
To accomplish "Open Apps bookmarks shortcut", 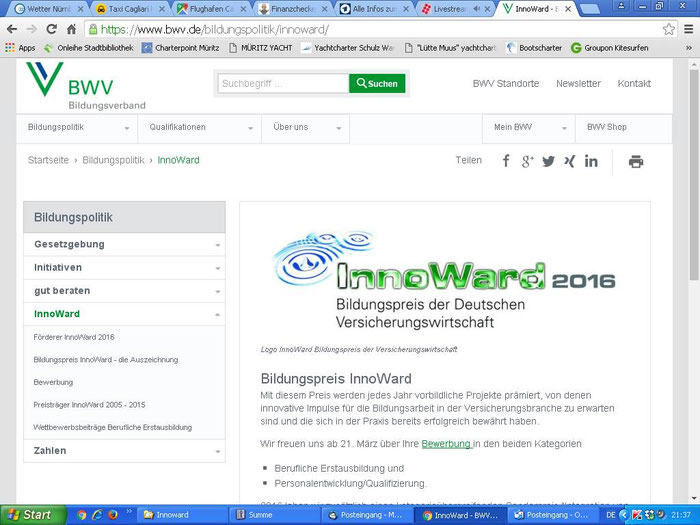I will [20, 48].
